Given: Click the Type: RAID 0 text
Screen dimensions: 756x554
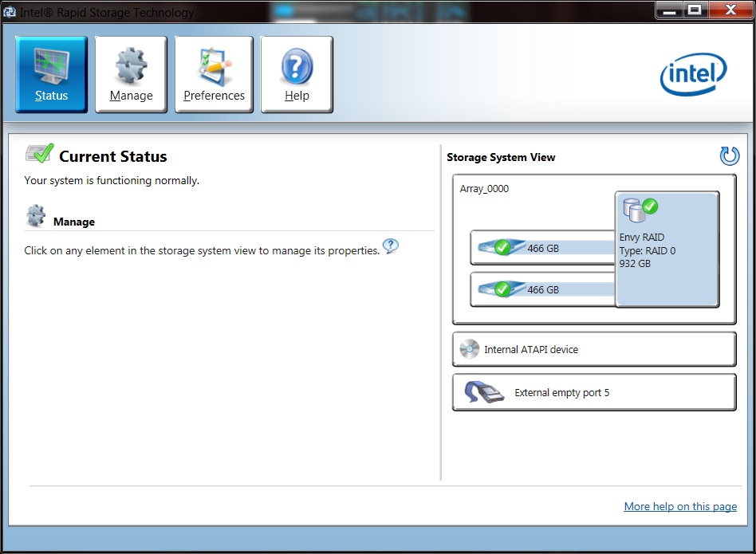Looking at the screenshot, I should tap(647, 250).
